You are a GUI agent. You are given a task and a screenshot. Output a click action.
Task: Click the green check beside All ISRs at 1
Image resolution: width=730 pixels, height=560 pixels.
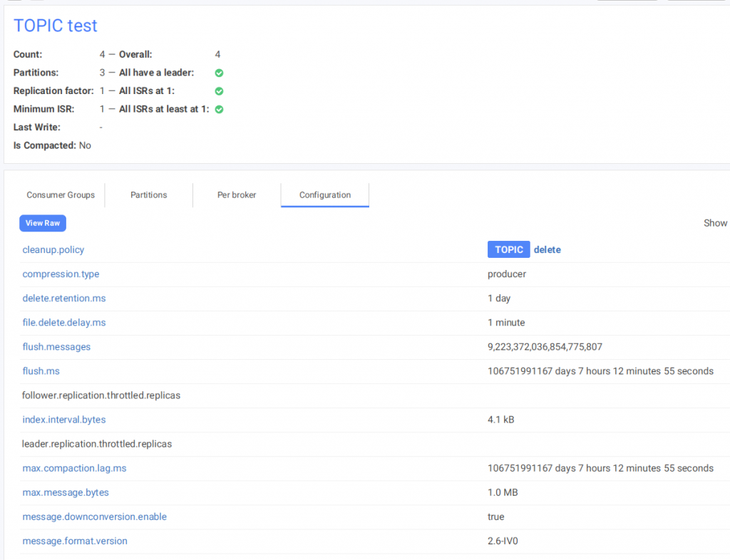220,91
